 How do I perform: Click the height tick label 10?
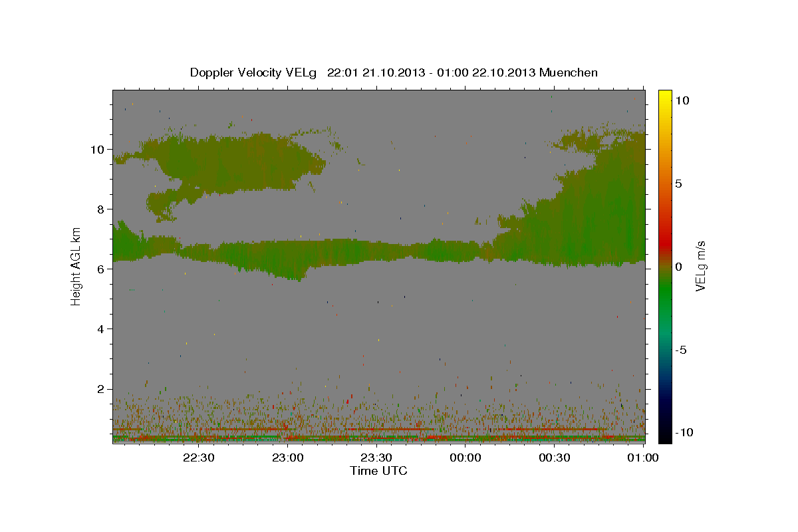click(97, 150)
